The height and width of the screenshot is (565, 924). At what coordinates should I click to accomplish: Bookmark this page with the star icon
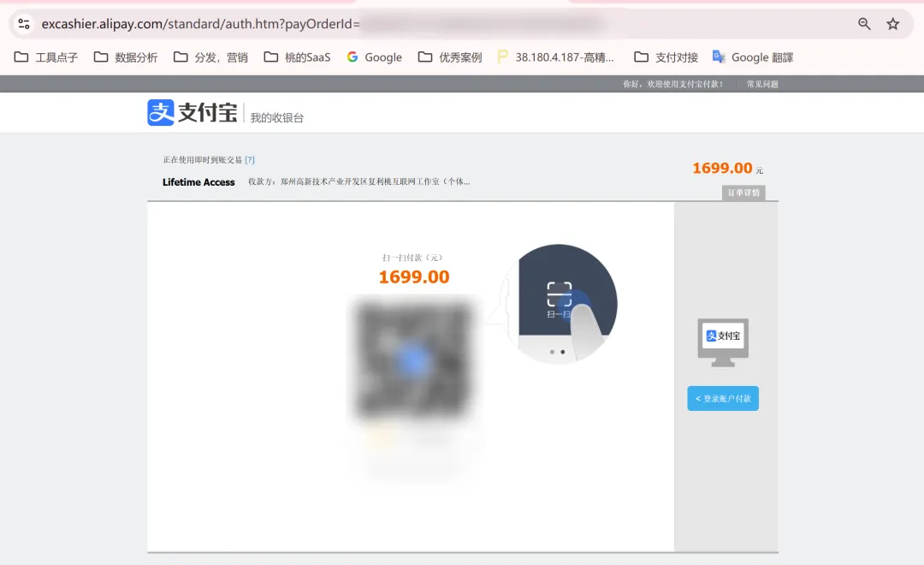tap(893, 24)
